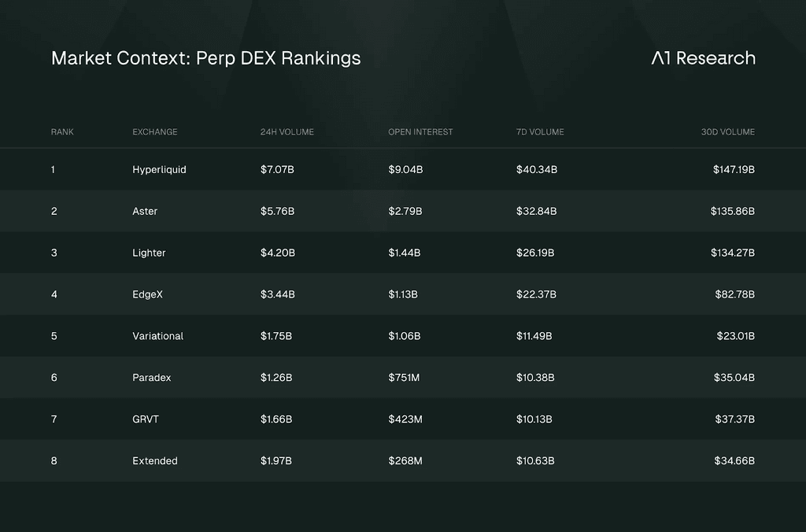Select the GRVT exchange name
Screen dimensions: 806x532
pos(146,419)
